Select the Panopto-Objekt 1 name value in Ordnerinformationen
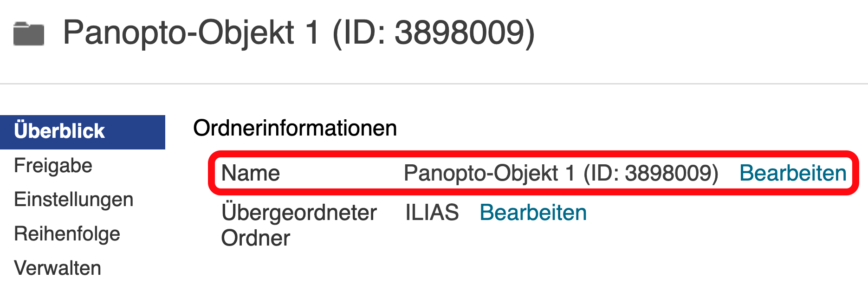868x285 pixels. click(x=561, y=173)
